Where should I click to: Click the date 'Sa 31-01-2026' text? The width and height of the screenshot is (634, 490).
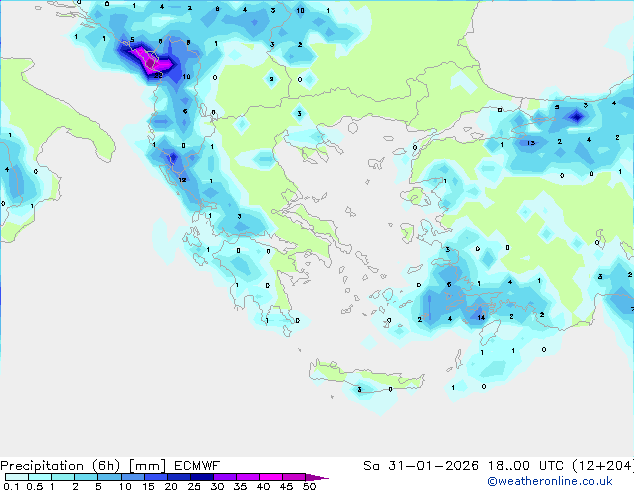pos(421,466)
